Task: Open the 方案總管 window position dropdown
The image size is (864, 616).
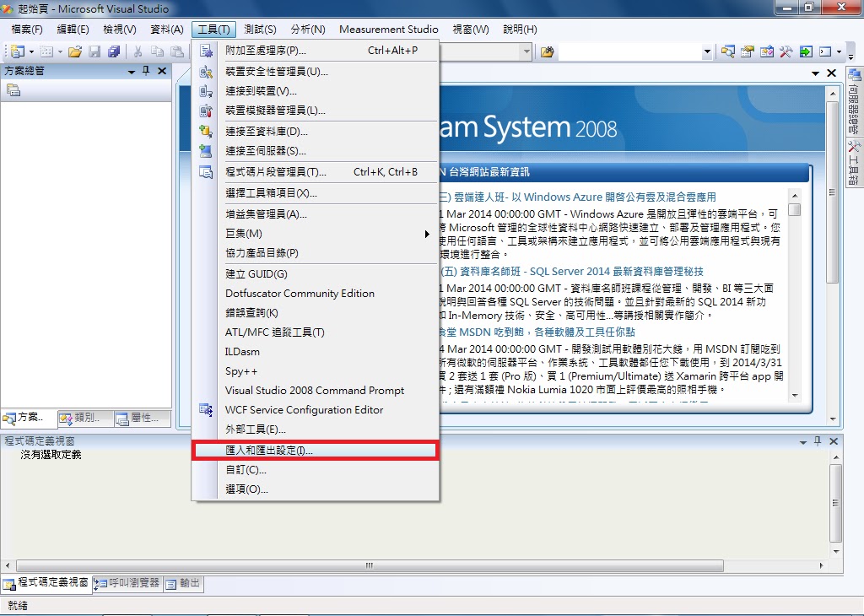Action: tap(131, 71)
